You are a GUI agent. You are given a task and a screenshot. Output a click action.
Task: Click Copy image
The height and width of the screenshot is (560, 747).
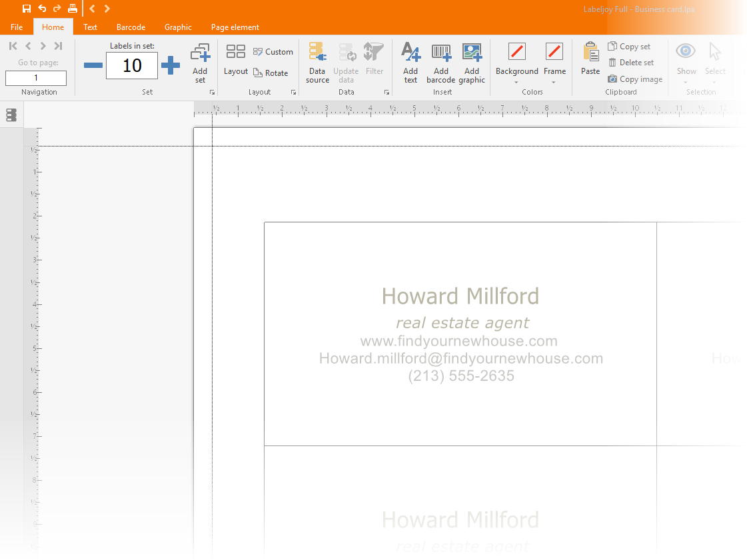pos(635,79)
